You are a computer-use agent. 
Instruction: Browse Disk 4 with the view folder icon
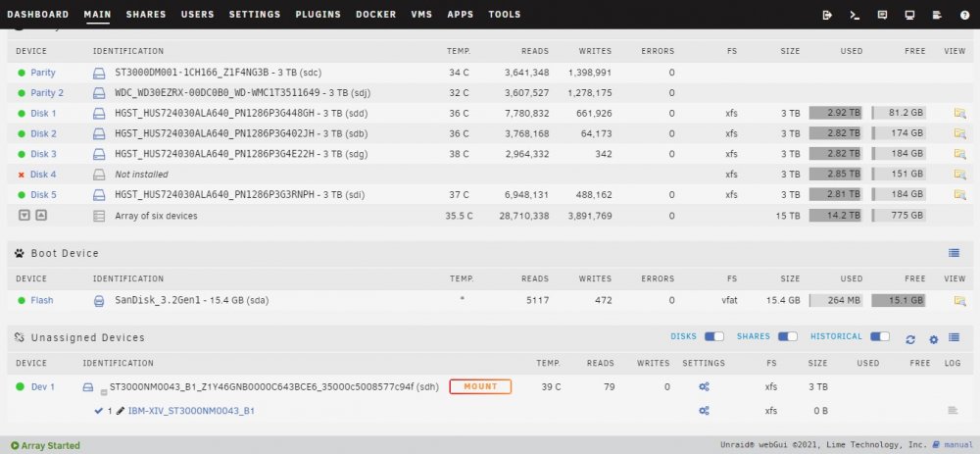pyautogui.click(x=960, y=175)
